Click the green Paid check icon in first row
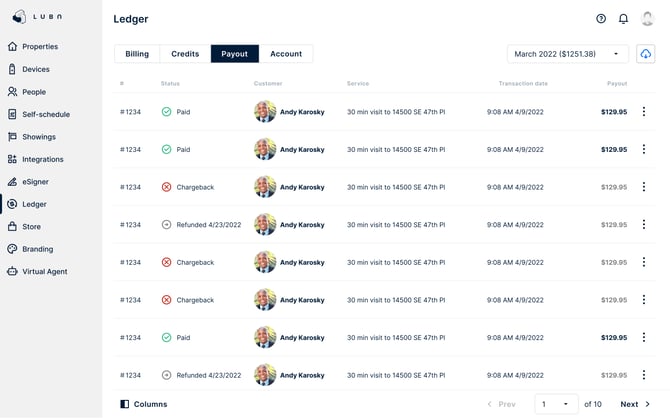Image resolution: width=670 pixels, height=418 pixels. [166, 112]
